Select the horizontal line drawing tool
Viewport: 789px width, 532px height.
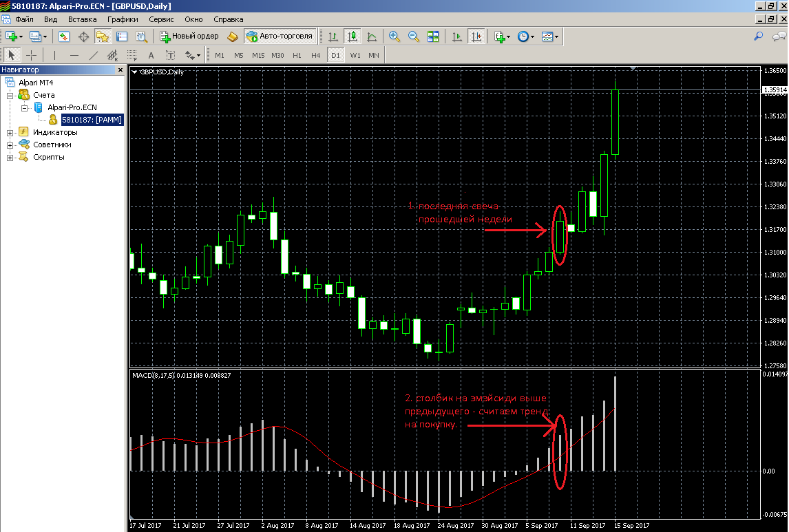(x=74, y=55)
